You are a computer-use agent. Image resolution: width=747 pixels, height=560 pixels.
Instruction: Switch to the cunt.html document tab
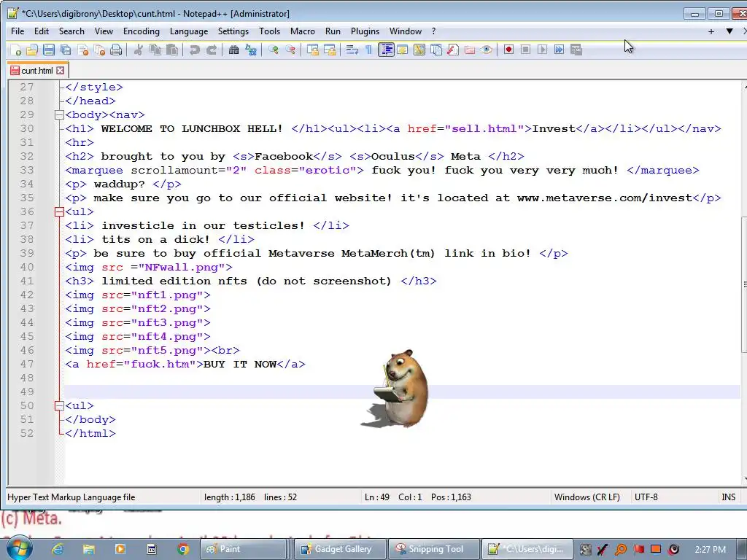pyautogui.click(x=36, y=71)
